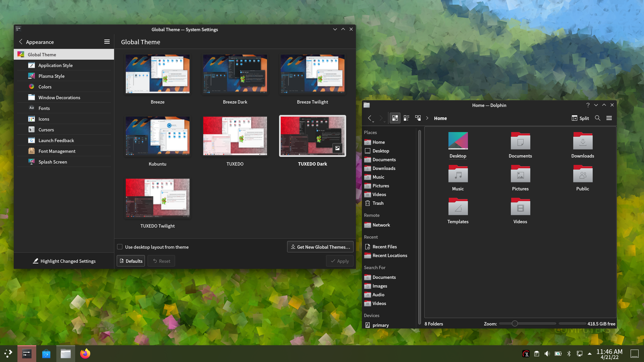Open the Desktop folder in Dolphin
644x362 pixels.
click(458, 145)
